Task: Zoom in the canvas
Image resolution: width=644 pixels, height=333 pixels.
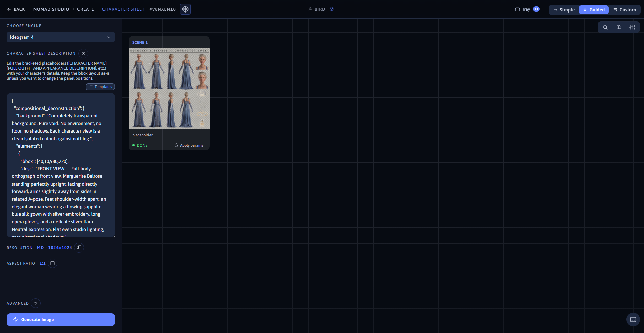Action: [619, 27]
